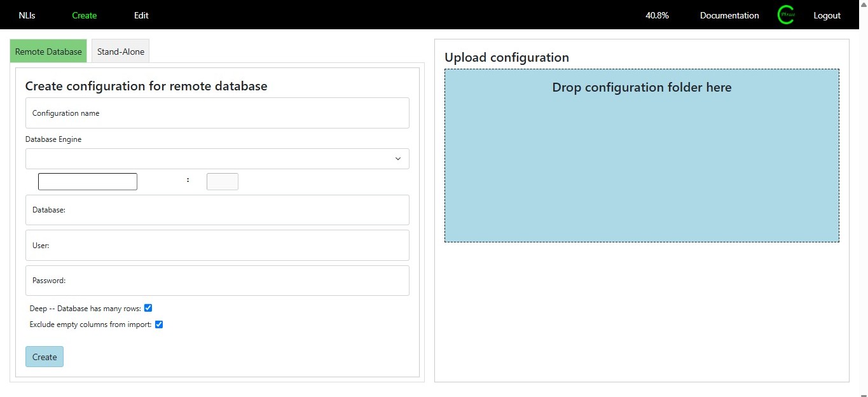Open the NLIs menu item
Image resolution: width=868 pixels, height=397 pixels.
coord(27,15)
